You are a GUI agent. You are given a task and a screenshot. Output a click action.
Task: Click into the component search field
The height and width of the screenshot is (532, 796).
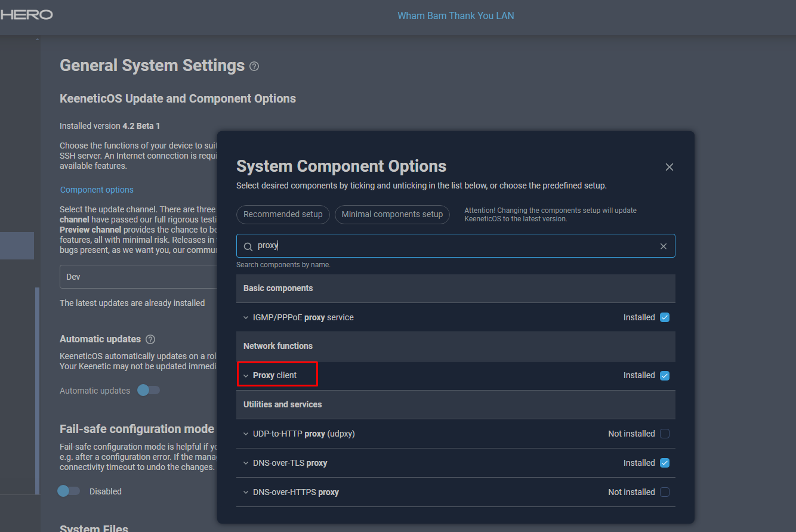456,246
